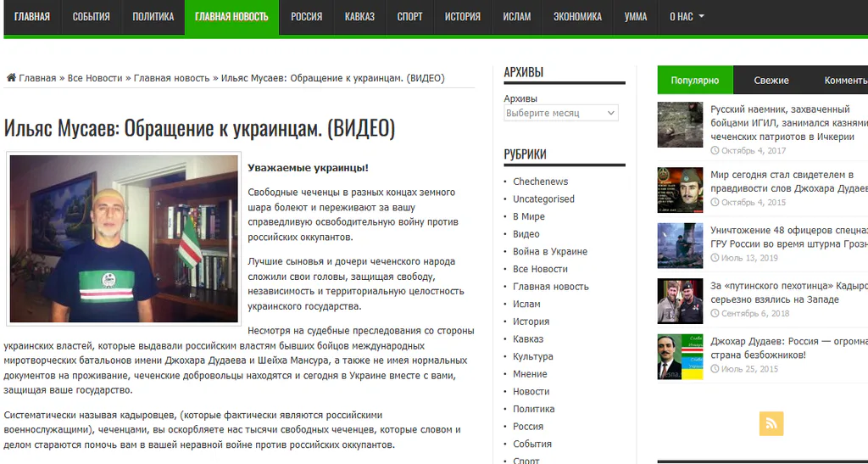Expand the О НАС menu arrow
This screenshot has width=868, height=464.
(701, 17)
